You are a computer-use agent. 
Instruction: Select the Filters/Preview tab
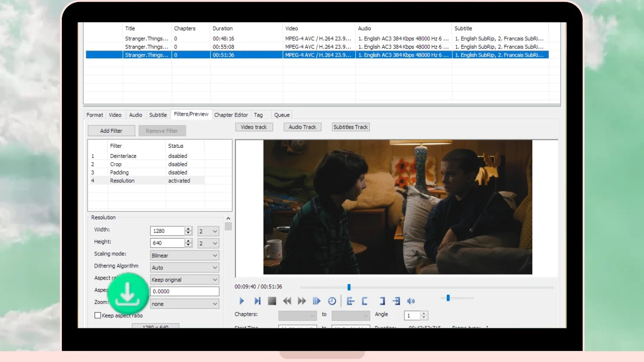[x=191, y=114]
